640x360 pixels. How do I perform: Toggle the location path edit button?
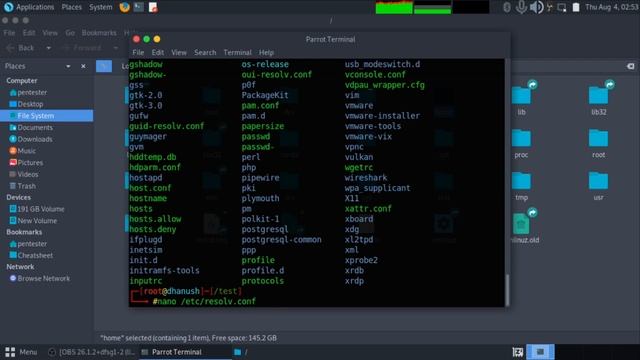tap(104, 66)
